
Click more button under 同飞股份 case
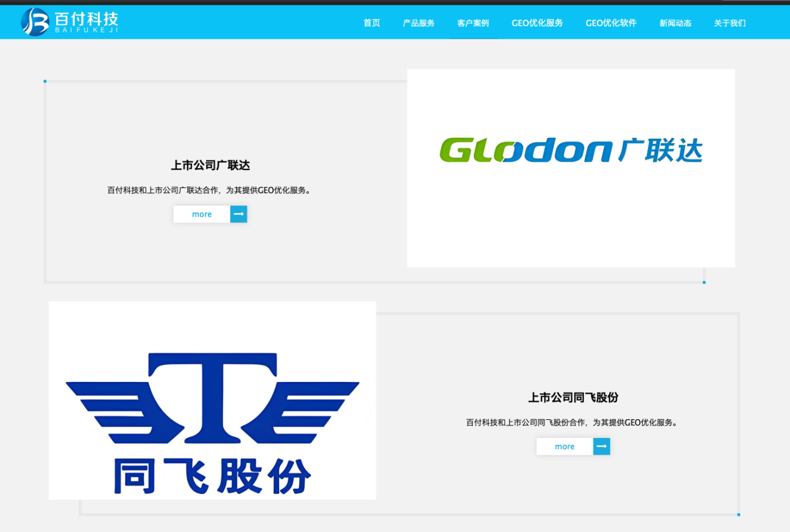(x=564, y=447)
